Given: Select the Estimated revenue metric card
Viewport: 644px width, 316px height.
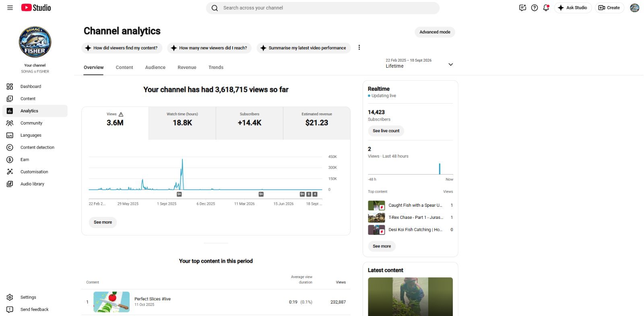Looking at the screenshot, I should (317, 123).
